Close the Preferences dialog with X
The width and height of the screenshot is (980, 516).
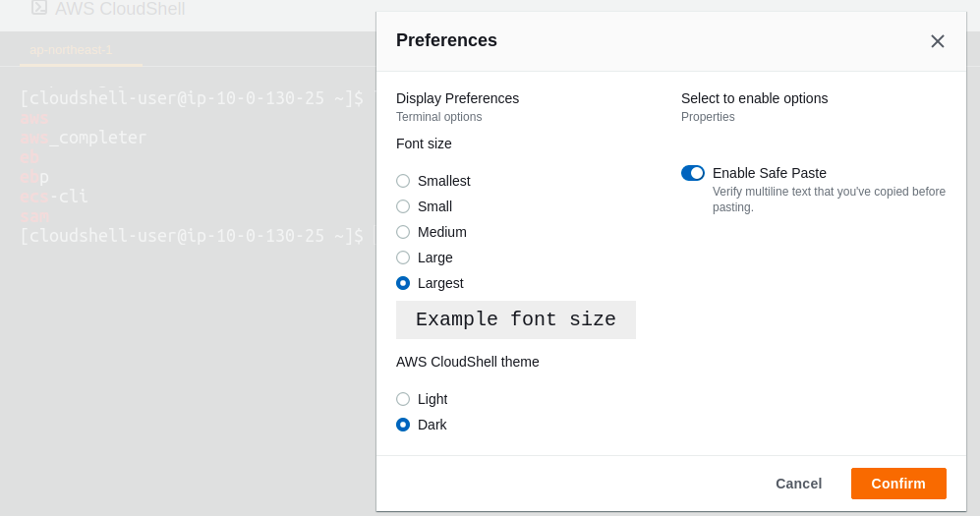point(937,41)
